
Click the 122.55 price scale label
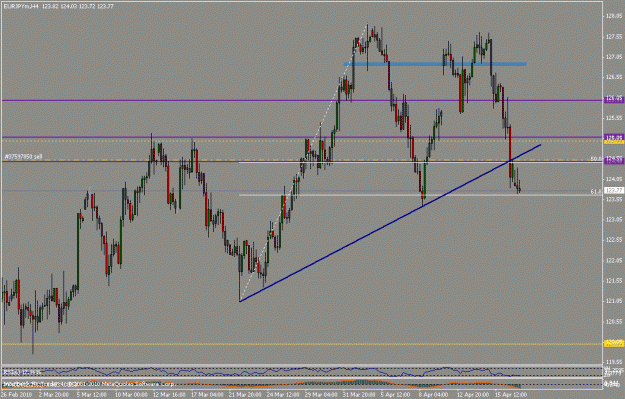pos(614,240)
